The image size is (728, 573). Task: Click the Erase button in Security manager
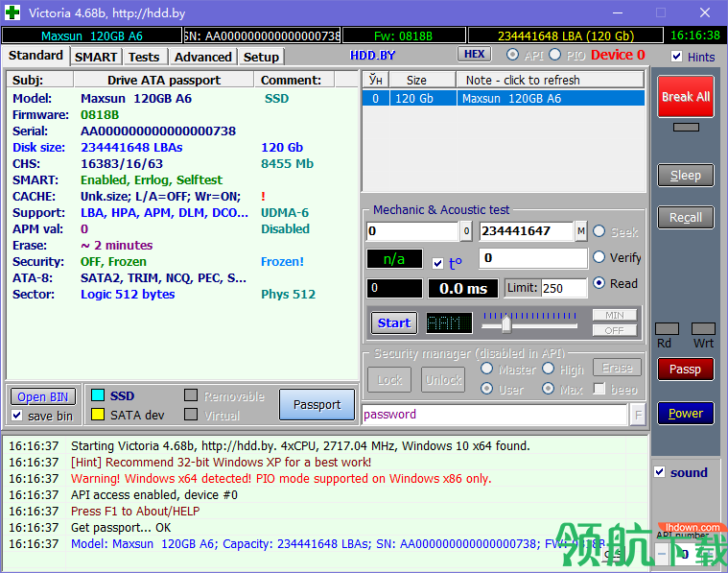tap(617, 368)
